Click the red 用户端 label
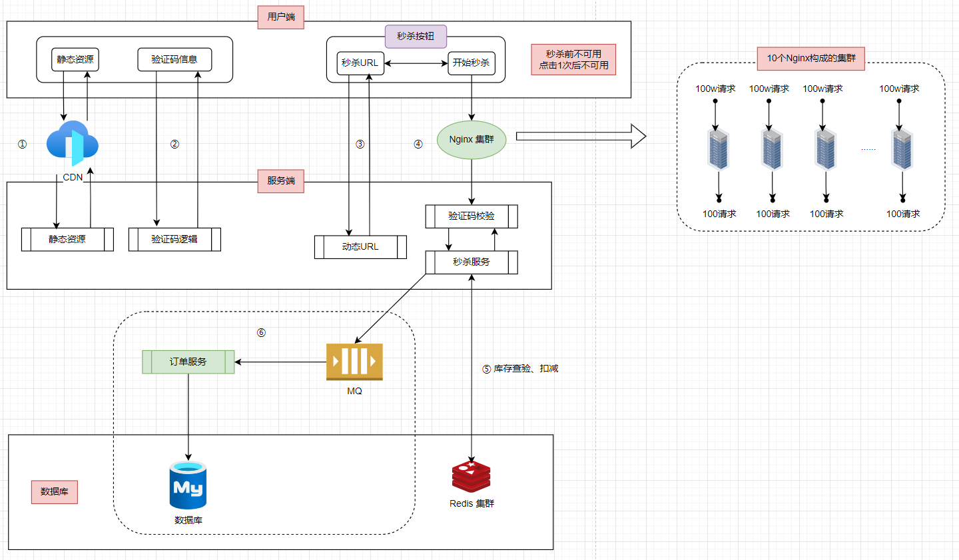Screen dimensions: 959x560 [x=281, y=17]
